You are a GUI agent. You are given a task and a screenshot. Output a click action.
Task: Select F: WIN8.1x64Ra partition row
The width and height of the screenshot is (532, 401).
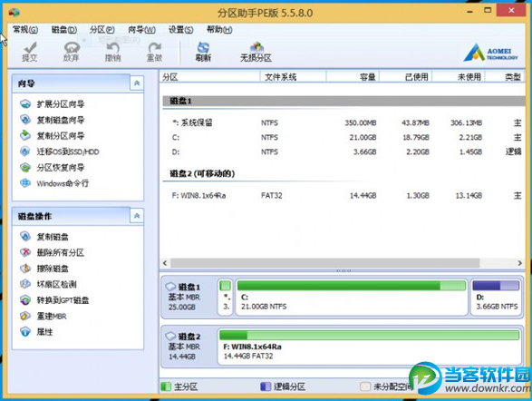coord(343,196)
